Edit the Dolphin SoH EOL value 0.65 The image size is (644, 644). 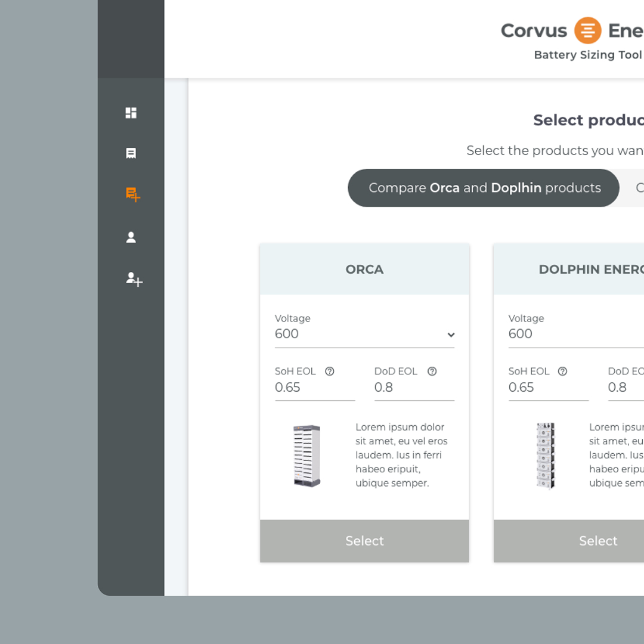pos(549,388)
